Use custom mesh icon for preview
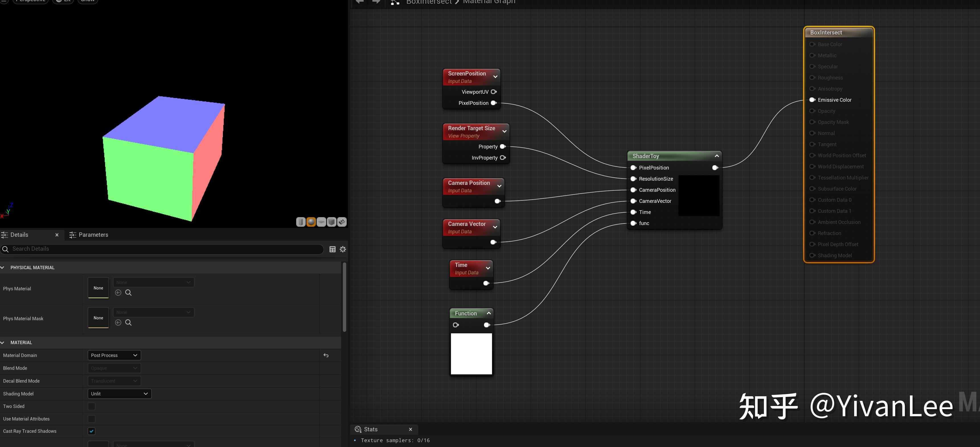980x447 pixels. pos(342,222)
